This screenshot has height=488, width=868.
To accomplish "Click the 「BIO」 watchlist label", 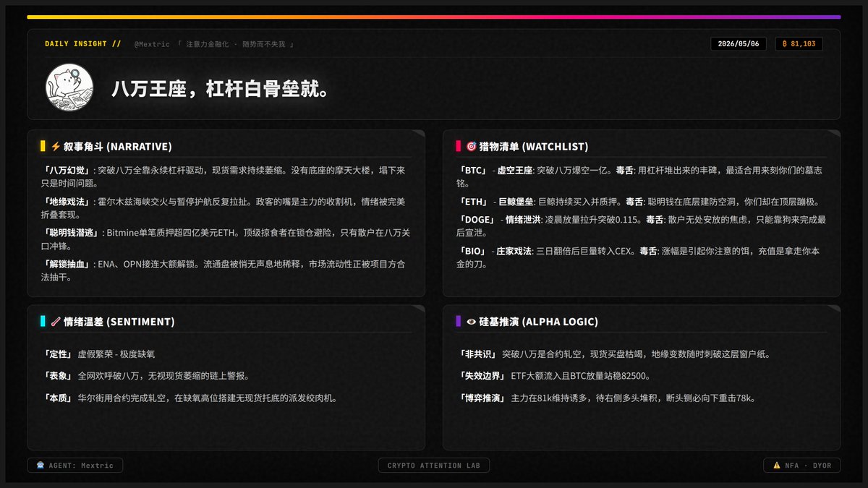I will click(x=473, y=251).
